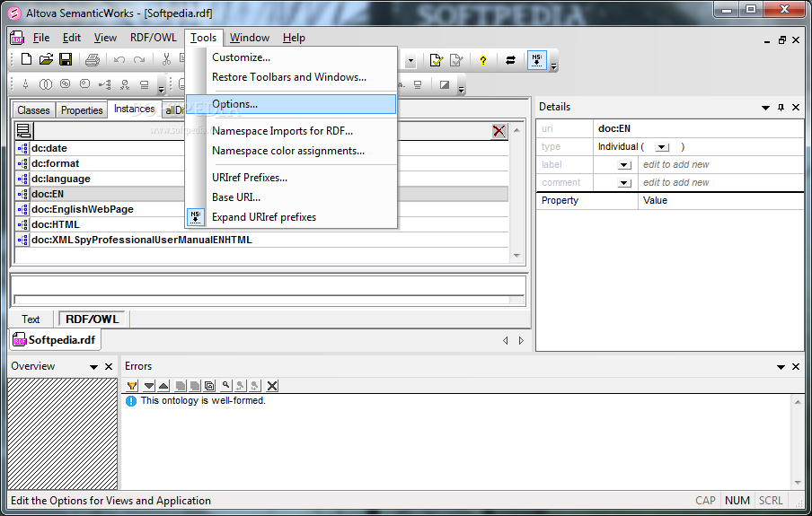Viewport: 812px width, 516px height.
Task: Open the Errors panel menu arrow
Action: 781,367
